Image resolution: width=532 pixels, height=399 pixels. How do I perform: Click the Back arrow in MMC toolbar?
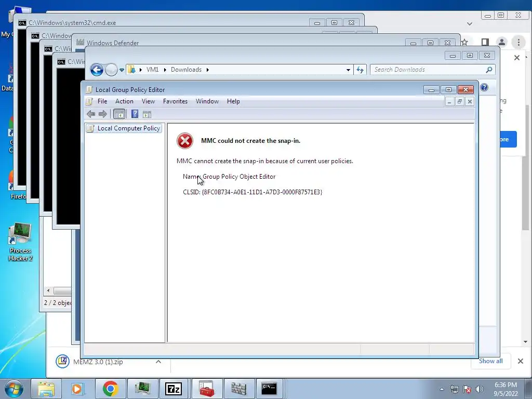(x=90, y=114)
